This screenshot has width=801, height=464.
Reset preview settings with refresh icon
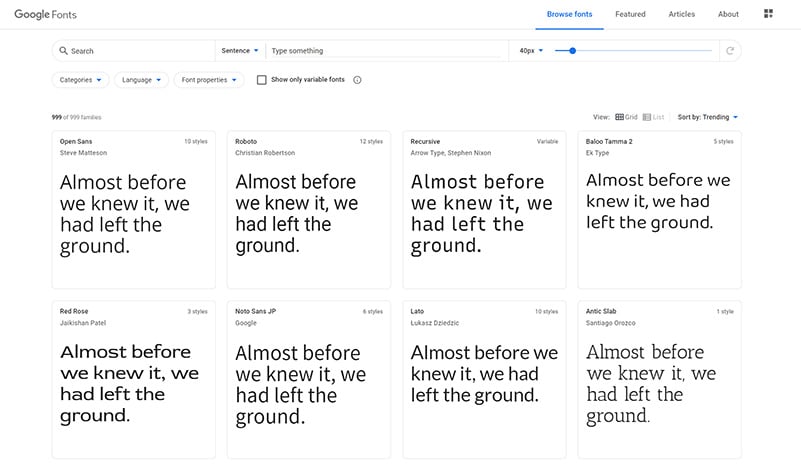(730, 51)
